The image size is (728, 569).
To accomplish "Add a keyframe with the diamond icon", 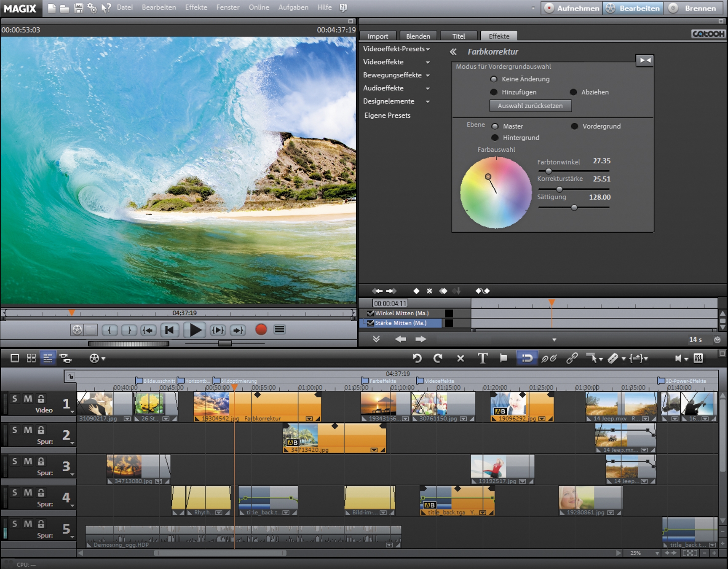I will point(416,291).
